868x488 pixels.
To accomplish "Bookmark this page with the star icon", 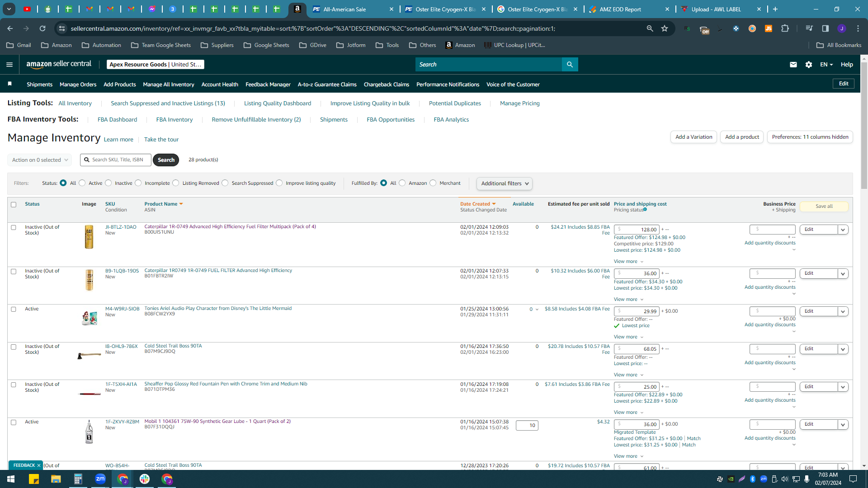I will [x=665, y=28].
